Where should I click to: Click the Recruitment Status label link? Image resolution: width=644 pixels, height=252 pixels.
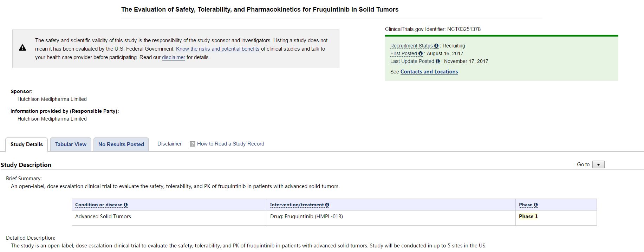411,46
